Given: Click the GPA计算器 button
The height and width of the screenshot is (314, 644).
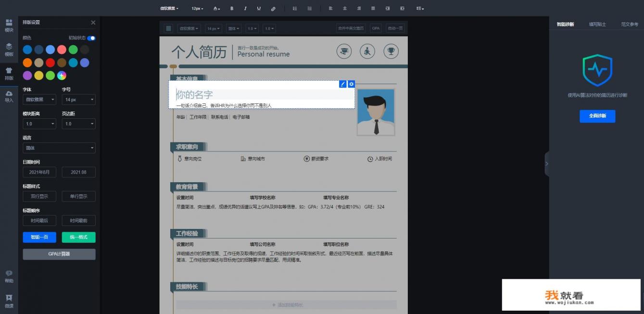Looking at the screenshot, I should click(x=59, y=254).
